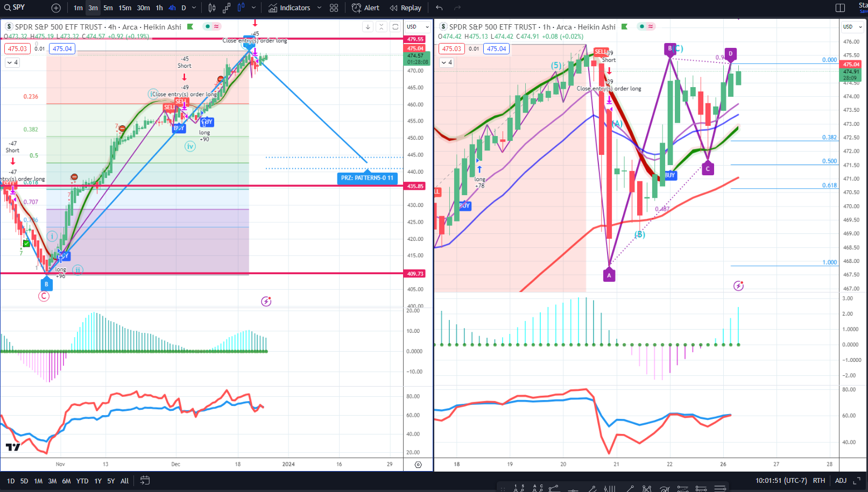Set the 6M date range
The width and height of the screenshot is (868, 492).
click(x=66, y=481)
